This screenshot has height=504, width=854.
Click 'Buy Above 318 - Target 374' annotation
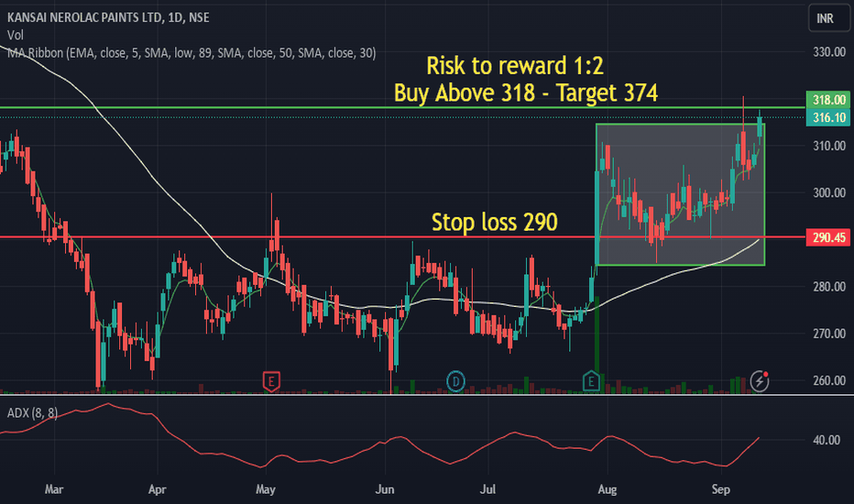[526, 93]
